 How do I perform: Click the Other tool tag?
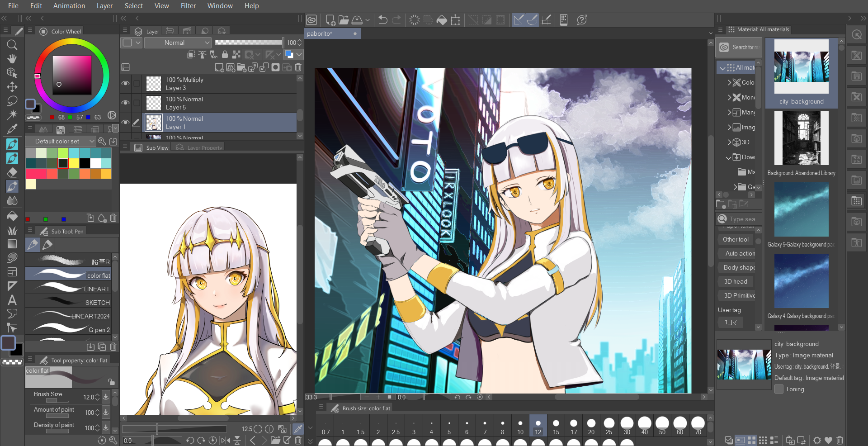[x=736, y=239]
